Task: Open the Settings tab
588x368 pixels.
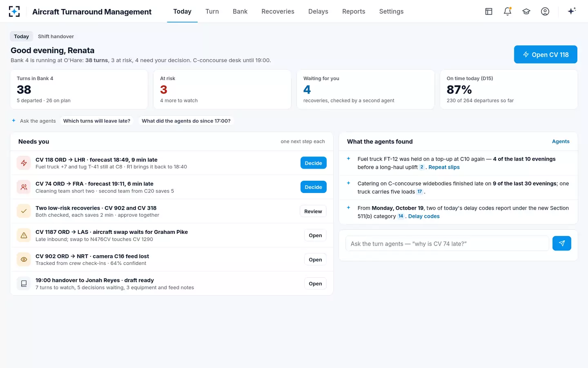Action: click(391, 11)
